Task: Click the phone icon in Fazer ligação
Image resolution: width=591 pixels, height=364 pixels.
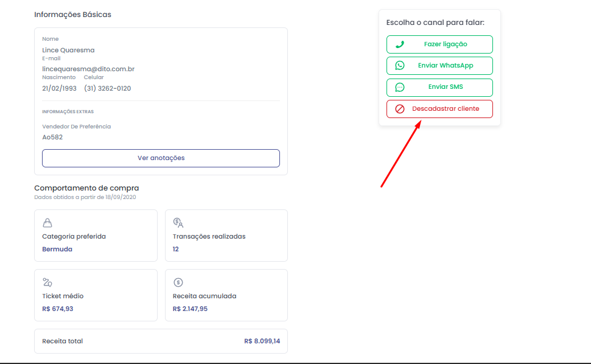Action: (x=400, y=44)
